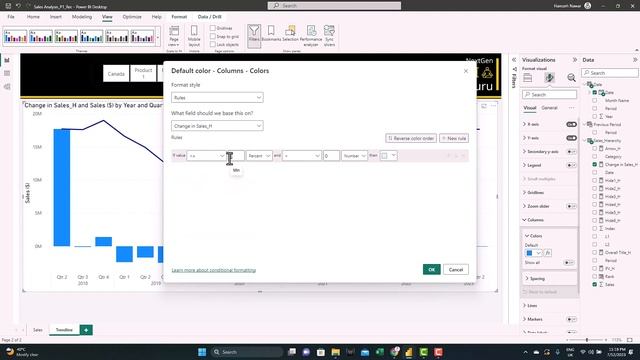Viewport: 640px width, 360px height.
Task: Open the Number unit dropdown
Action: coord(355,156)
